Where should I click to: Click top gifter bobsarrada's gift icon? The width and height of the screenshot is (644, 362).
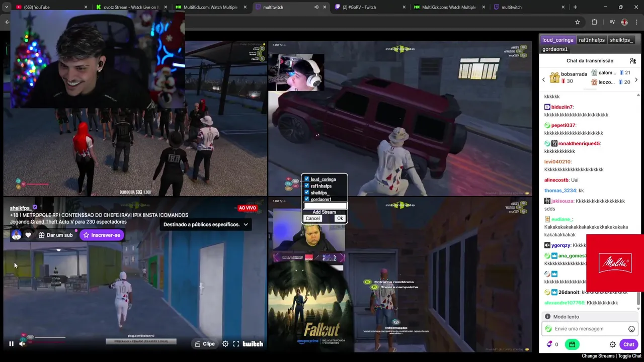[x=554, y=77]
